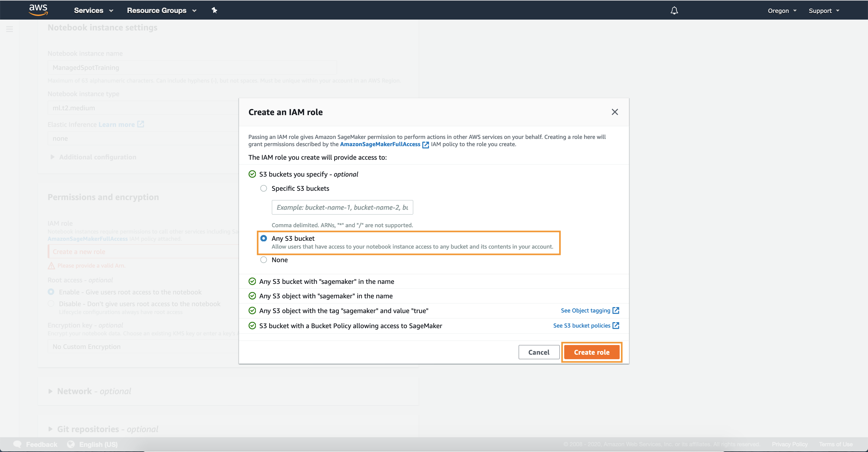Screen dimensions: 868x452
Task: Click the external icon next to S3 bucket policies
Action: [616, 326]
